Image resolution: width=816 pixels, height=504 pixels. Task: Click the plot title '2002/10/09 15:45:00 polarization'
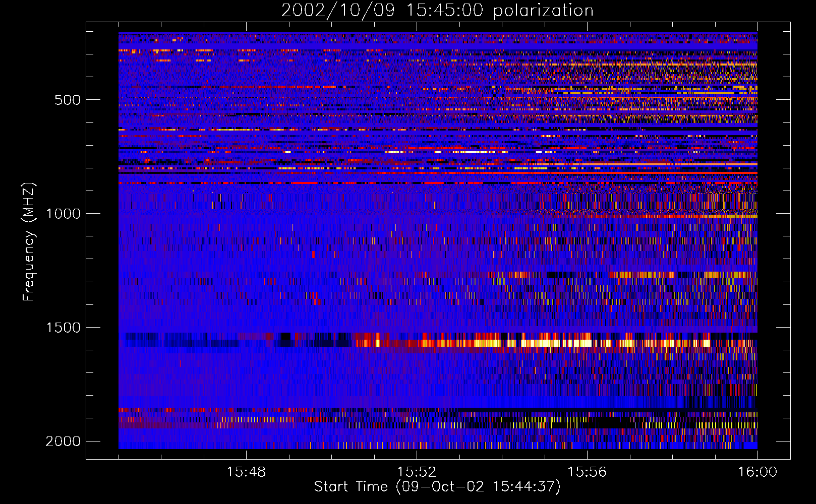click(437, 11)
